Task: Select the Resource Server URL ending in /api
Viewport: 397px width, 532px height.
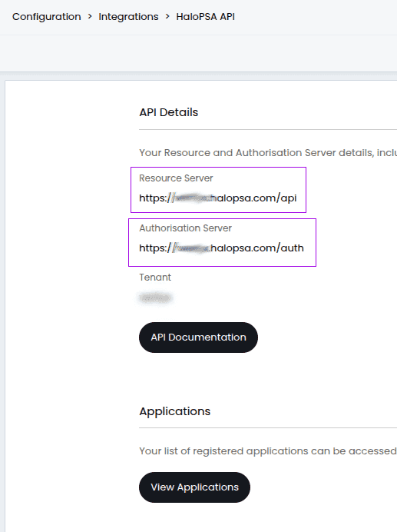Action: pyautogui.click(x=218, y=198)
